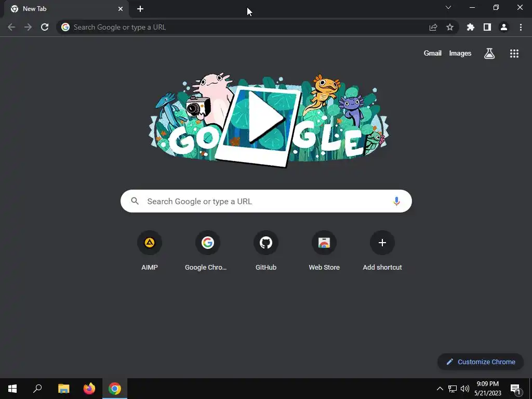
Task: Open network status tray icon
Action: coord(453,389)
